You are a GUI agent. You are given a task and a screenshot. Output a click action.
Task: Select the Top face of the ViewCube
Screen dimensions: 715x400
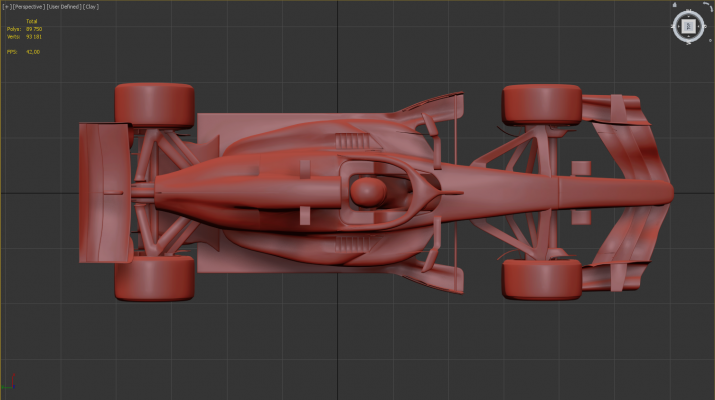coord(688,26)
